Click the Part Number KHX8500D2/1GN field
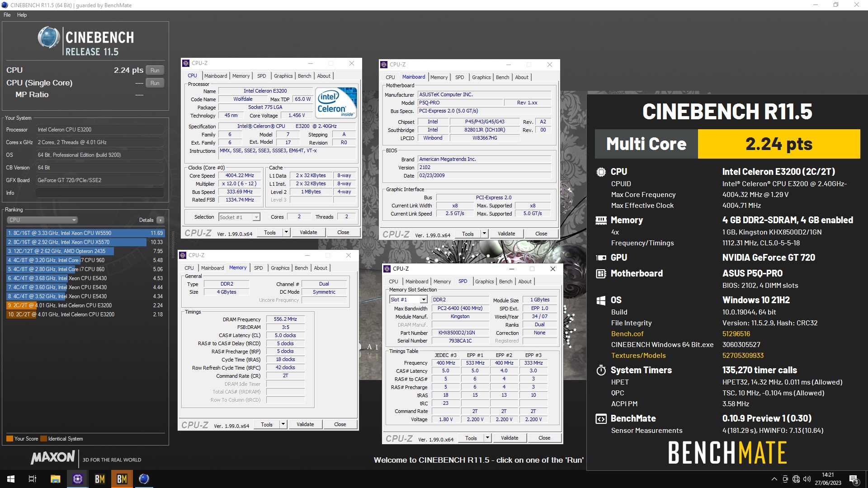This screenshot has height=488, width=868. [x=460, y=333]
